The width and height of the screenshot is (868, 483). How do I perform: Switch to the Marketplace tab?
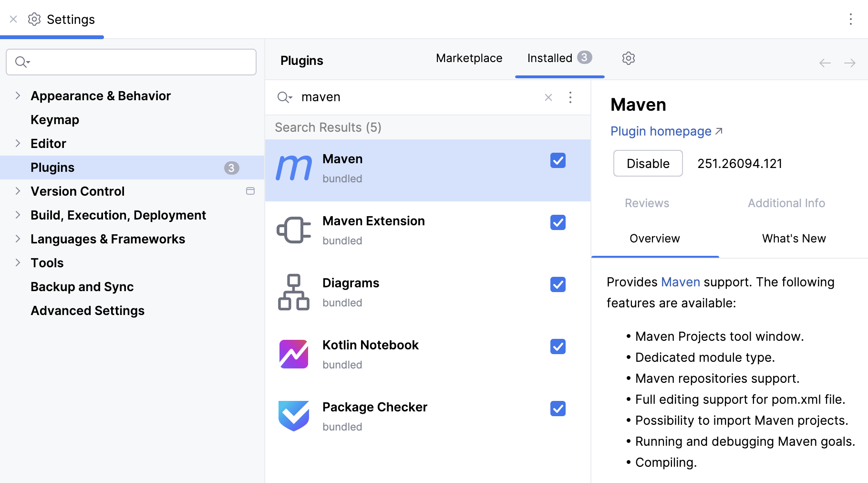point(468,58)
